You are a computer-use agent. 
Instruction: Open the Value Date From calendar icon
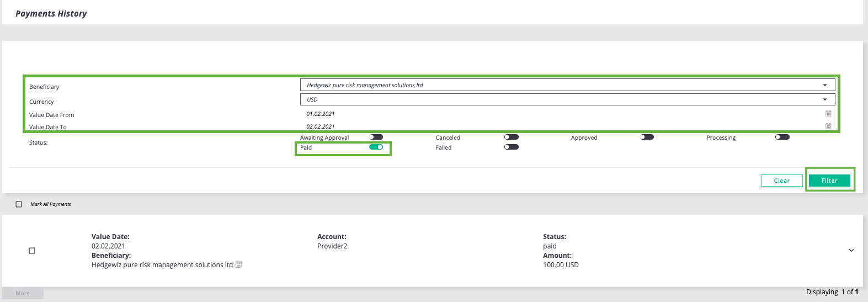pos(828,114)
